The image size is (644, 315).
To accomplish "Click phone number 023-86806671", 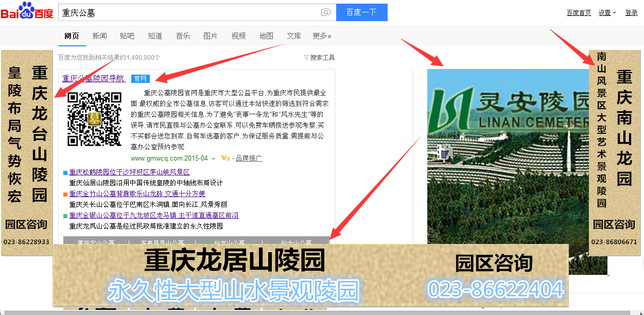I will 614,242.
